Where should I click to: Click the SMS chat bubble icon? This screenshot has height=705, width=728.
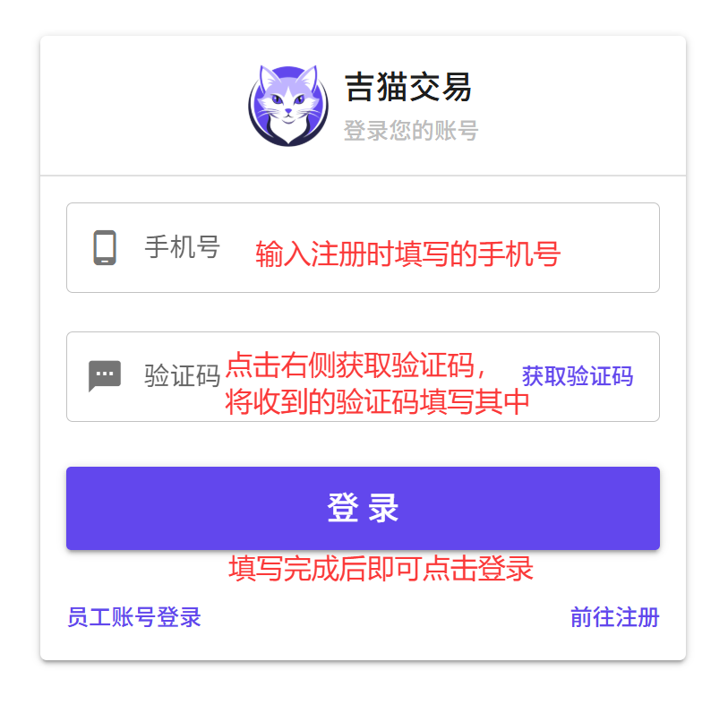pyautogui.click(x=105, y=375)
